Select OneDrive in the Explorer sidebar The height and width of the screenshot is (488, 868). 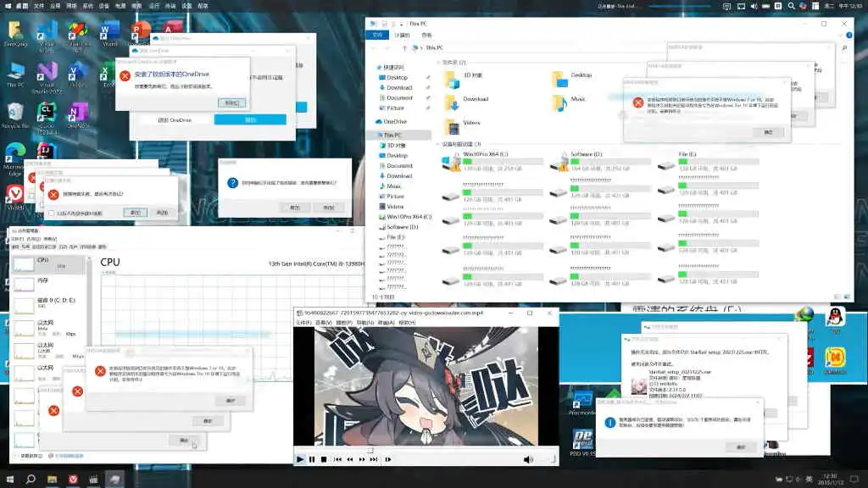click(x=392, y=122)
